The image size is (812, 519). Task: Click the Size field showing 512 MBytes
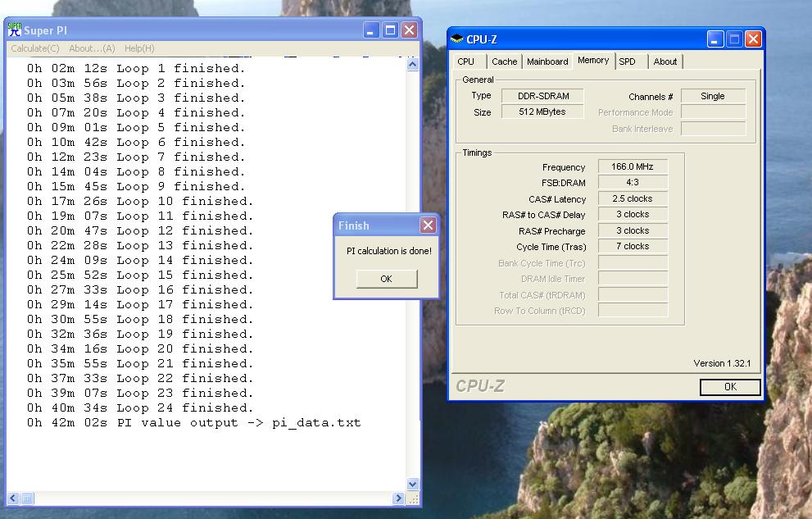[x=542, y=112]
